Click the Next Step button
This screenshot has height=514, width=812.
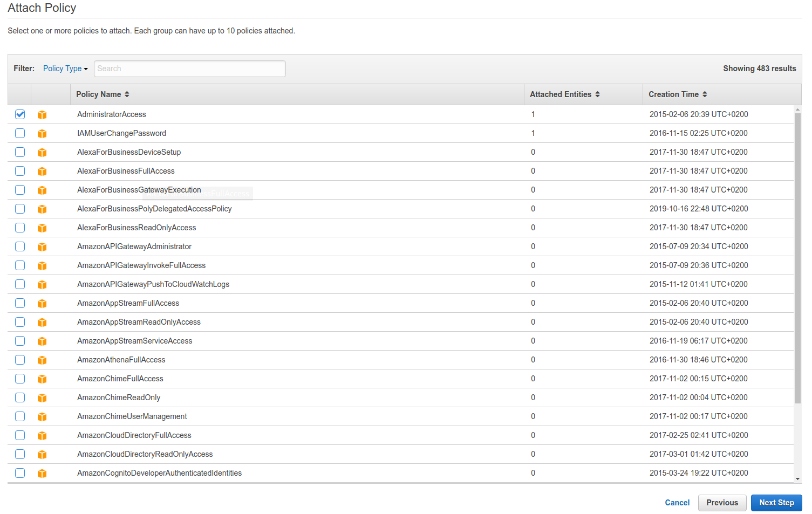click(776, 503)
